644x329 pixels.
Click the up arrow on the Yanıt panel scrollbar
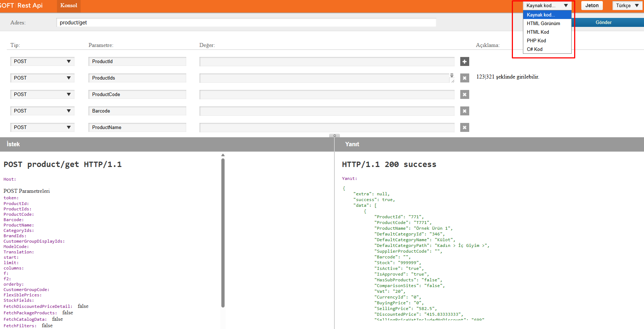click(223, 155)
